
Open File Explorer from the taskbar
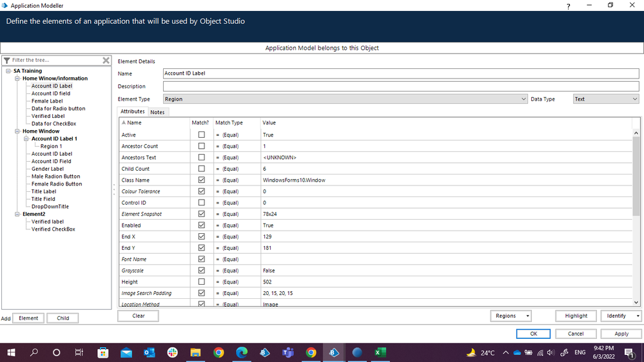(195, 352)
